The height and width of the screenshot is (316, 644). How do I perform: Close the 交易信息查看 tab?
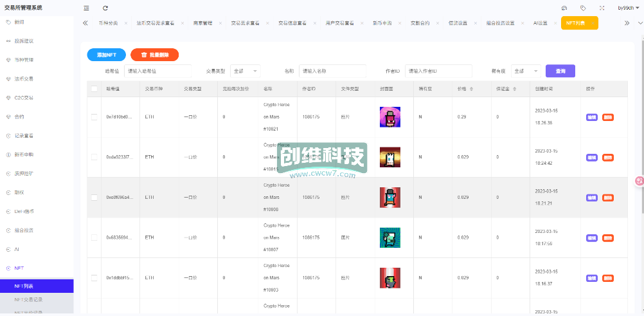(314, 23)
